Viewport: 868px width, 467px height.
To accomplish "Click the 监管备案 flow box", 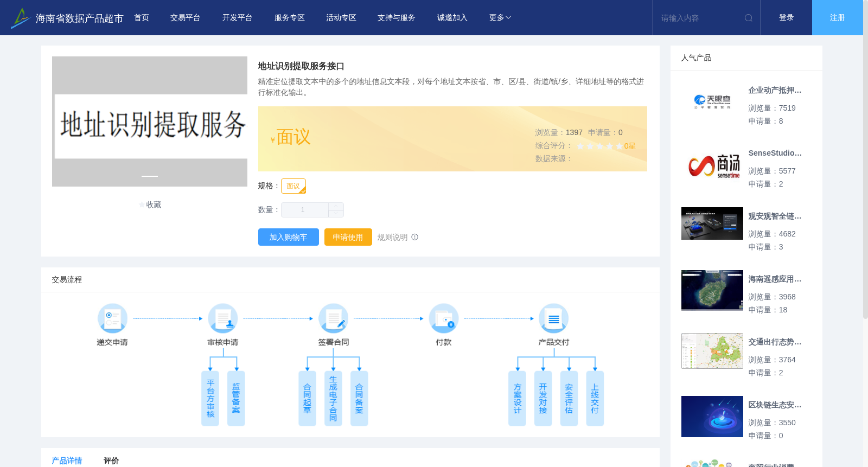I will tap(236, 399).
